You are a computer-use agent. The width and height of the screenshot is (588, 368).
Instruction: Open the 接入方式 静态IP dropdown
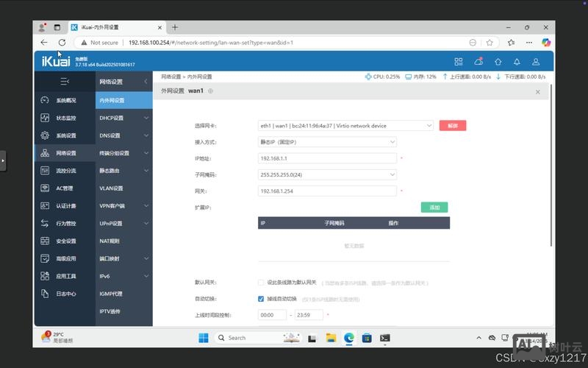[327, 142]
